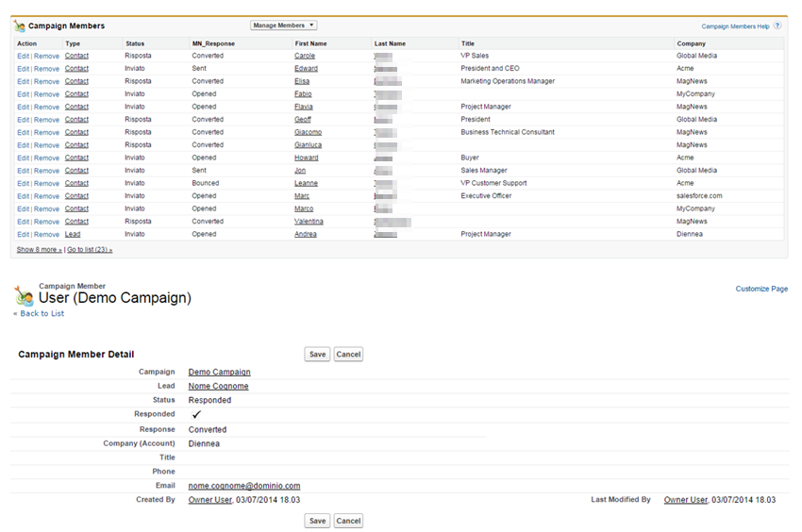Click the Campaign Members panel header icon
The height and width of the screenshot is (532, 802).
click(20, 26)
